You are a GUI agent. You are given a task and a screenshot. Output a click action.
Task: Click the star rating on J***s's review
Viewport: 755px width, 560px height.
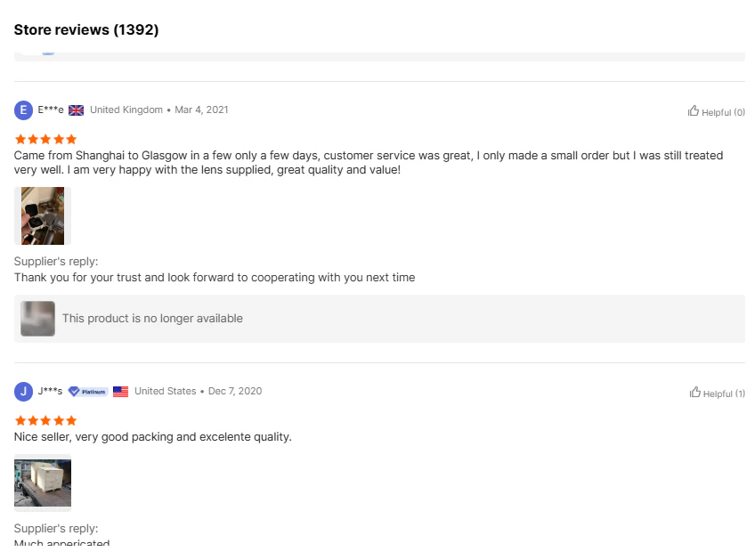(46, 420)
